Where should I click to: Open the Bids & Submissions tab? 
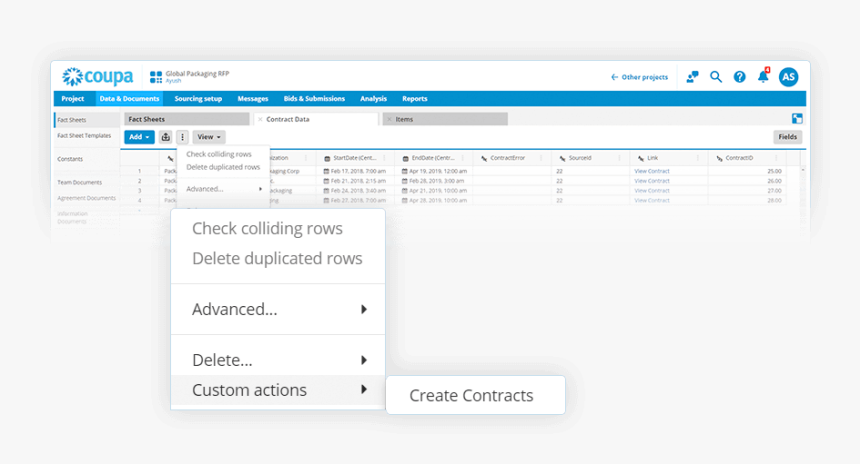[314, 99]
